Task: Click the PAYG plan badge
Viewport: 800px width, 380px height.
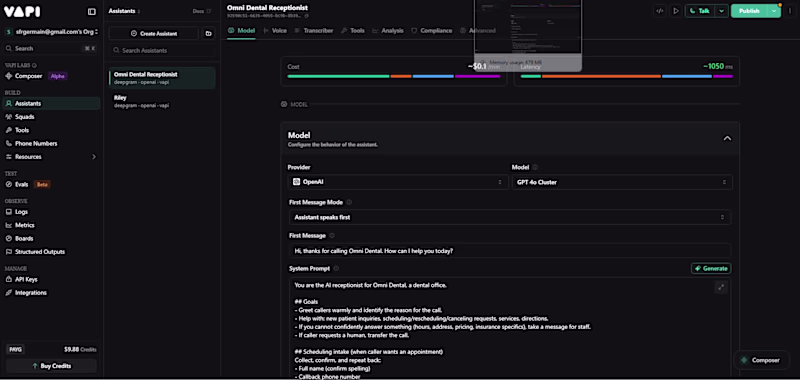Action: [x=15, y=349]
